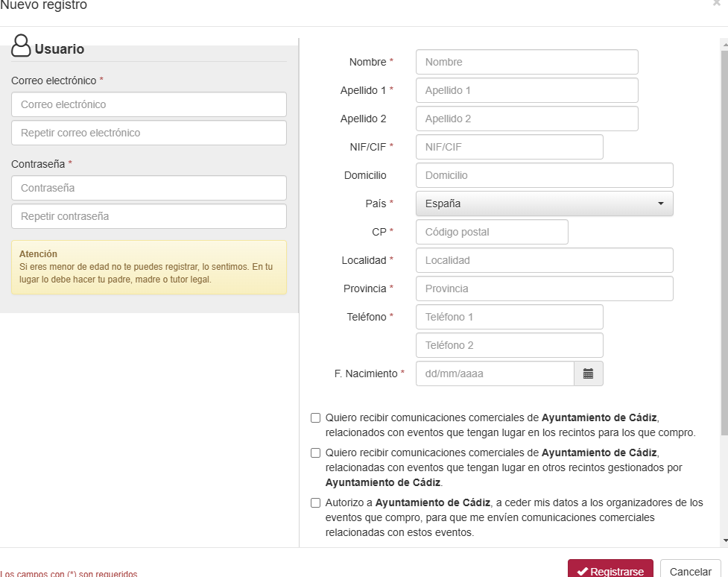Enable communications for other venues checkbox
The image size is (728, 577).
pyautogui.click(x=316, y=453)
